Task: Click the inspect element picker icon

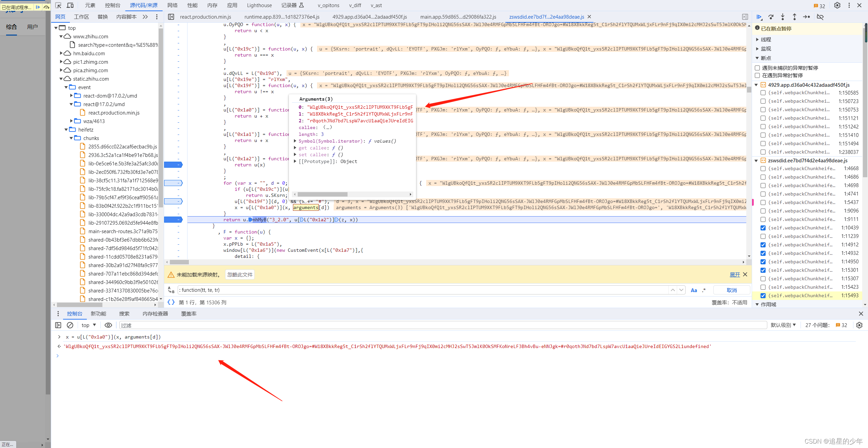Action: (58, 5)
